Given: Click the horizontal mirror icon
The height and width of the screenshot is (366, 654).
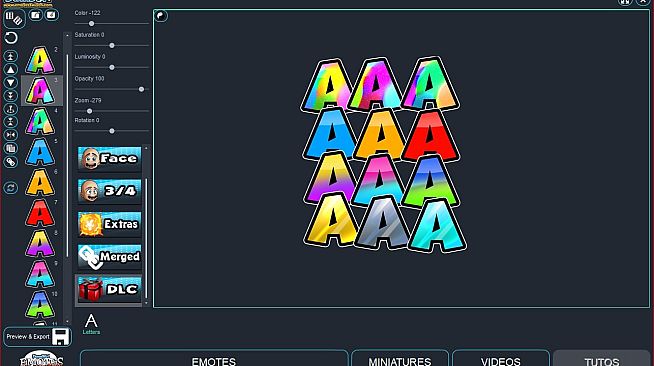Looking at the screenshot, I should [x=11, y=135].
